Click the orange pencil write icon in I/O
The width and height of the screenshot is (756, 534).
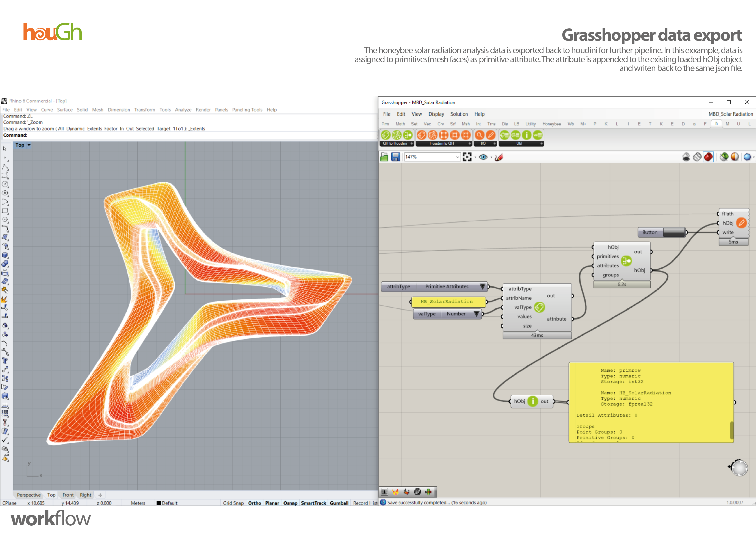coord(491,135)
